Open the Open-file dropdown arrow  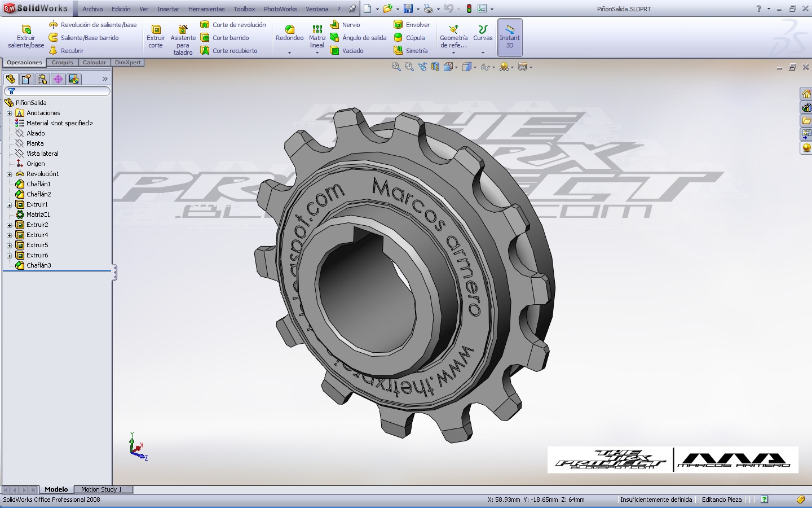tap(398, 9)
